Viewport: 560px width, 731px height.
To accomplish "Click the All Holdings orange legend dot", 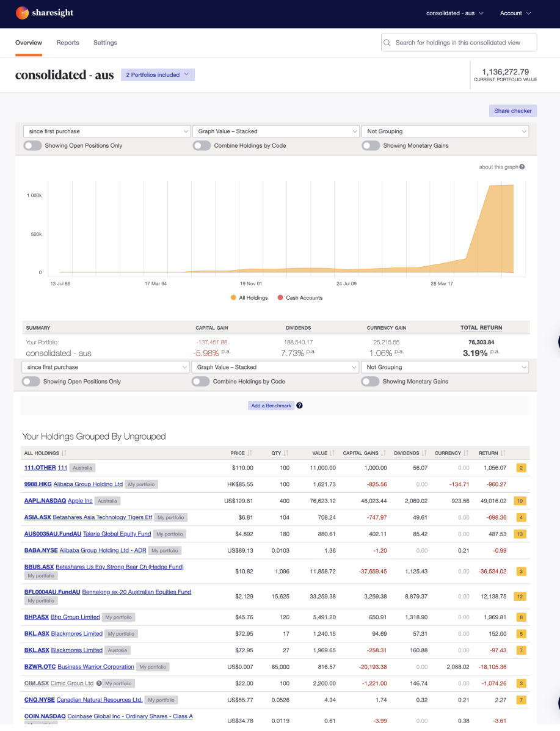I will coord(233,297).
